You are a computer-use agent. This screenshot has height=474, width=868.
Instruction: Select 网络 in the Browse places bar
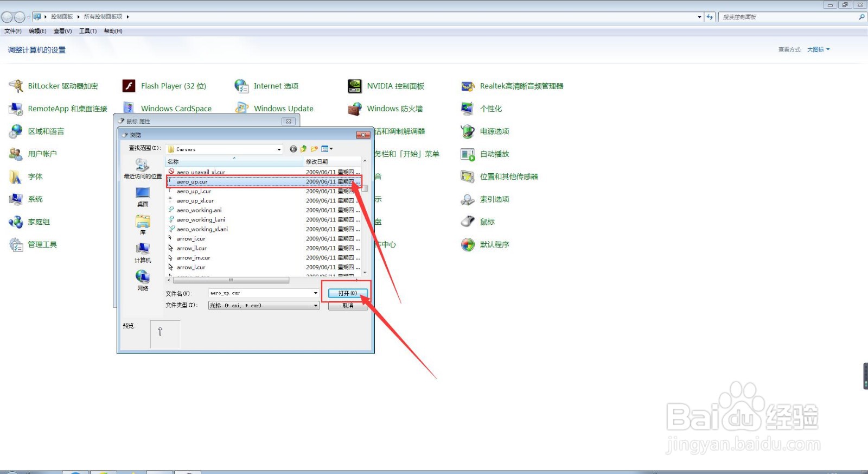[143, 281]
